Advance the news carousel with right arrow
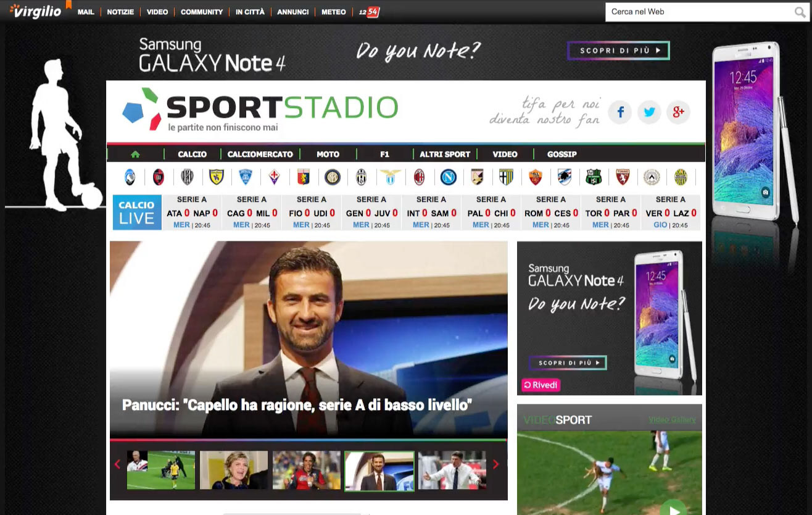Screen dimensions: 812x515 tap(495, 464)
